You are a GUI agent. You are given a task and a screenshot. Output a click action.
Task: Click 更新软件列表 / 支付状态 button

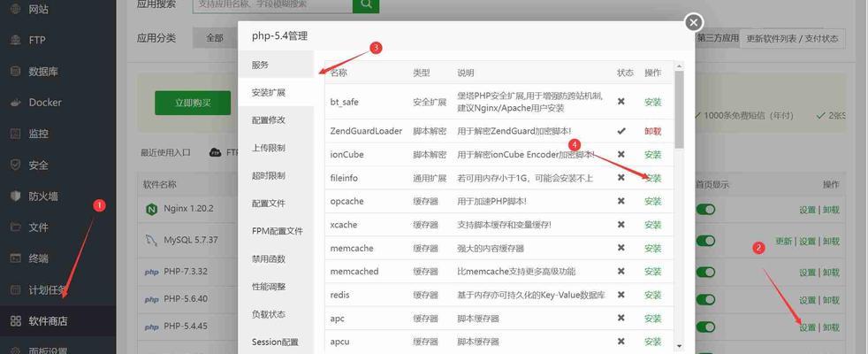[792, 39]
